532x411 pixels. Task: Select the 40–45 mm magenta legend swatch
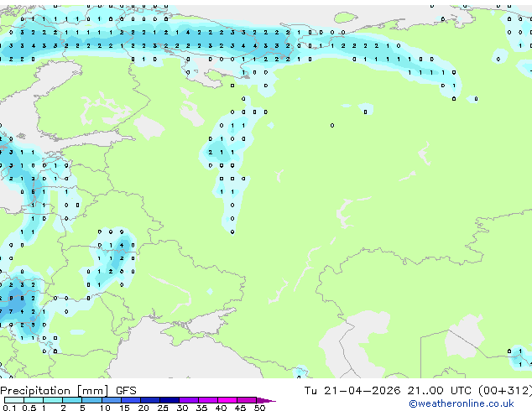tap(227, 400)
